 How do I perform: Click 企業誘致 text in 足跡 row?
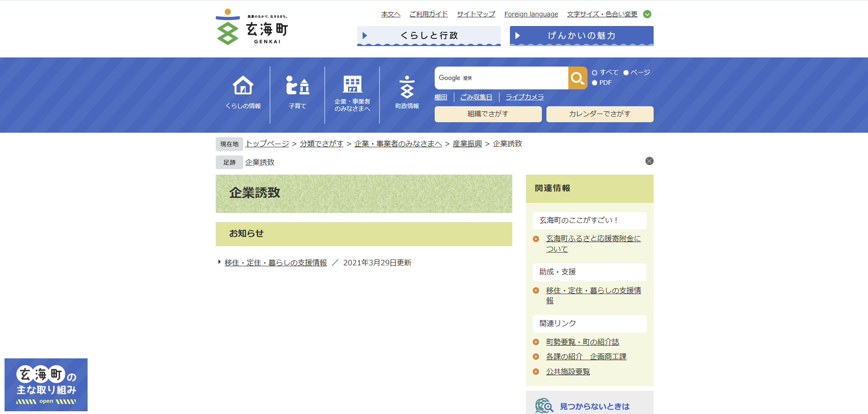(260, 162)
